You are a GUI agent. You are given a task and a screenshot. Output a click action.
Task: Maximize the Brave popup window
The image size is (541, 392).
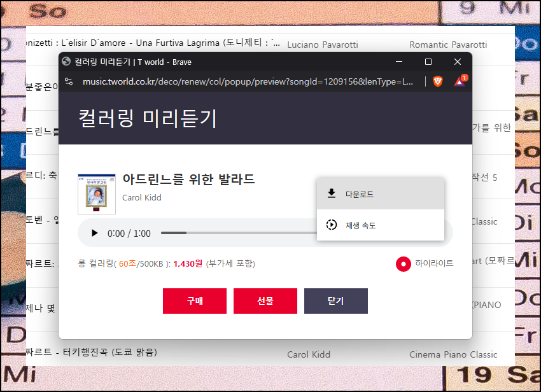click(428, 62)
